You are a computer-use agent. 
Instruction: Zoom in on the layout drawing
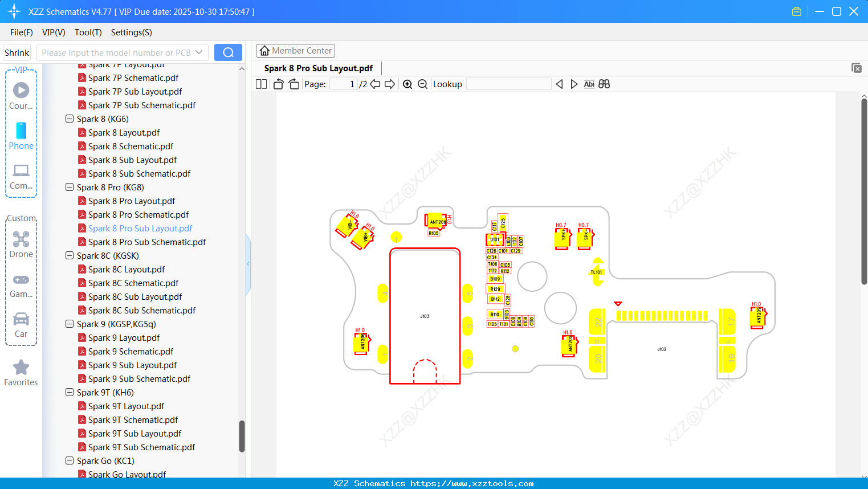[x=407, y=84]
